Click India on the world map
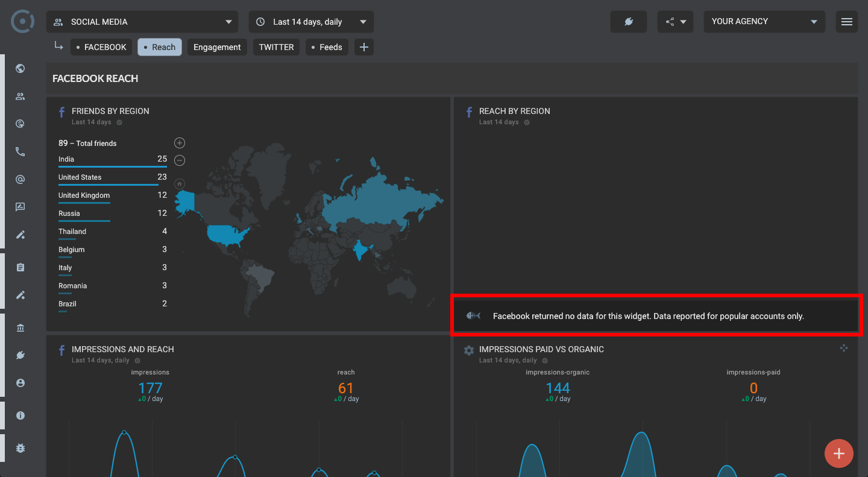 pyautogui.click(x=360, y=250)
